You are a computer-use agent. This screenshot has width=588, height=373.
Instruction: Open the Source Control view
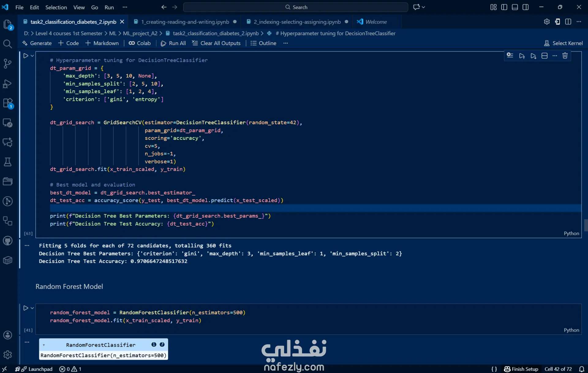point(7,64)
